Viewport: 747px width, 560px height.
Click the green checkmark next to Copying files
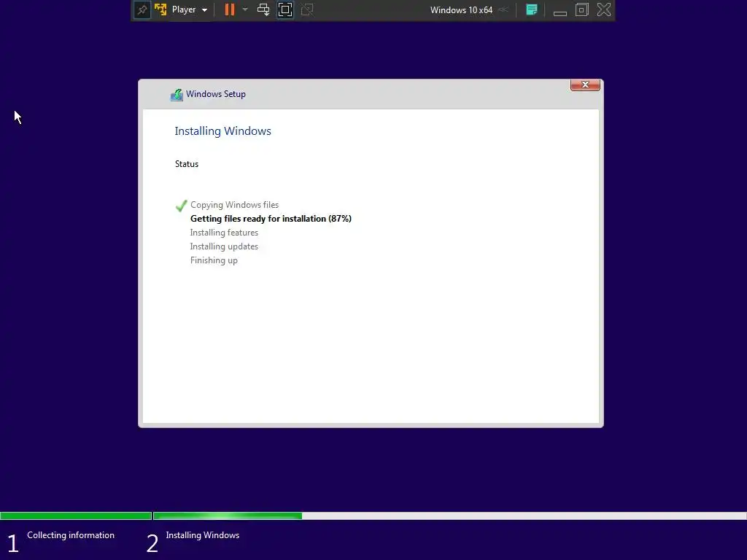(x=181, y=206)
